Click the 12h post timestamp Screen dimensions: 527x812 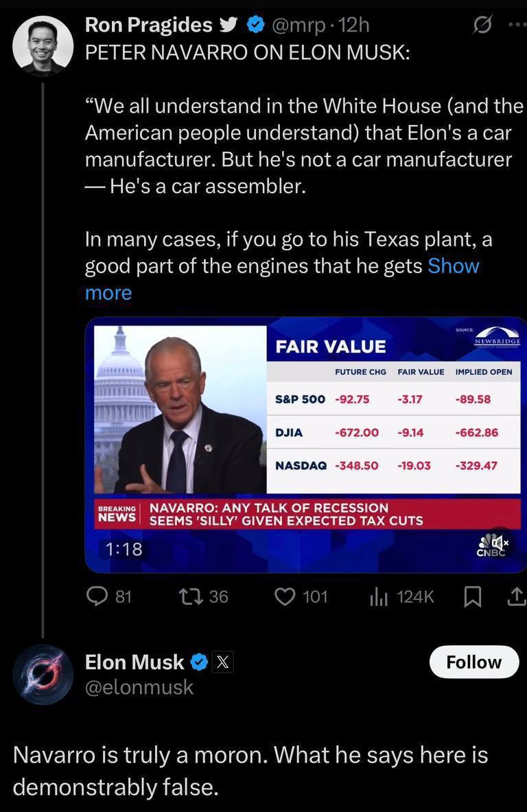[x=355, y=25]
